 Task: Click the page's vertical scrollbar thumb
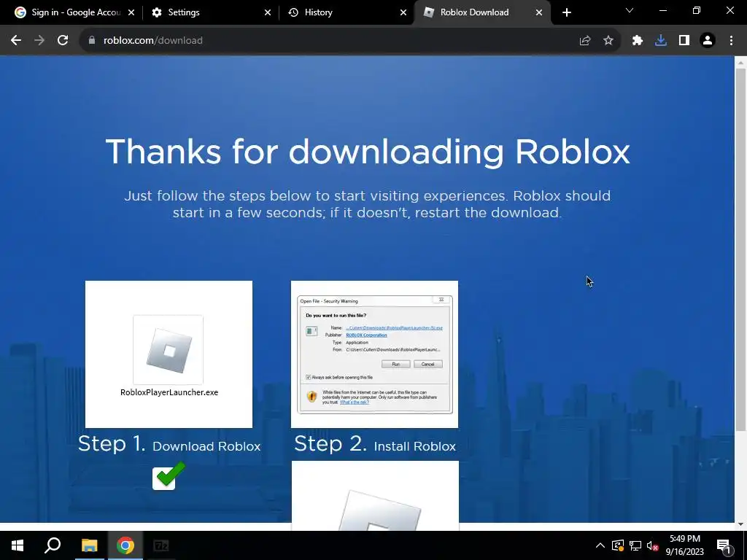point(740,249)
